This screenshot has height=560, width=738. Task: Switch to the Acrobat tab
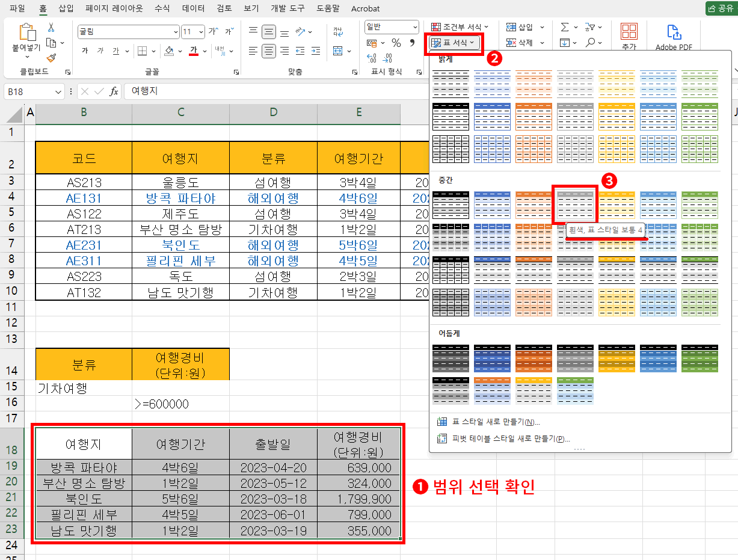pyautogui.click(x=366, y=8)
